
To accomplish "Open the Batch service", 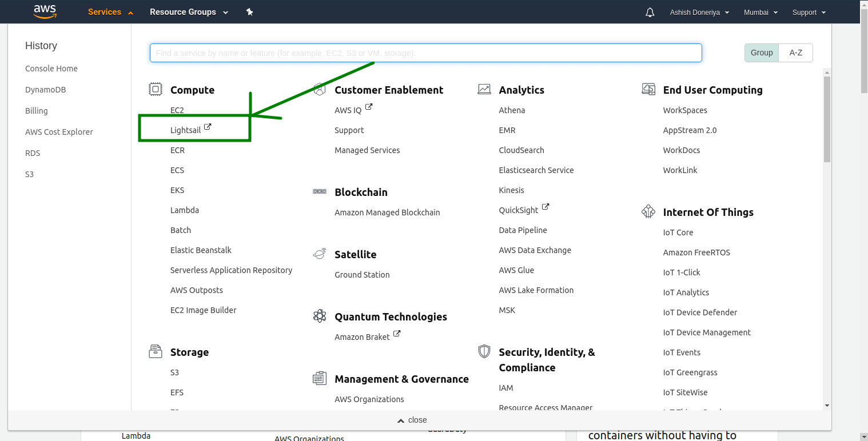I will (x=181, y=230).
